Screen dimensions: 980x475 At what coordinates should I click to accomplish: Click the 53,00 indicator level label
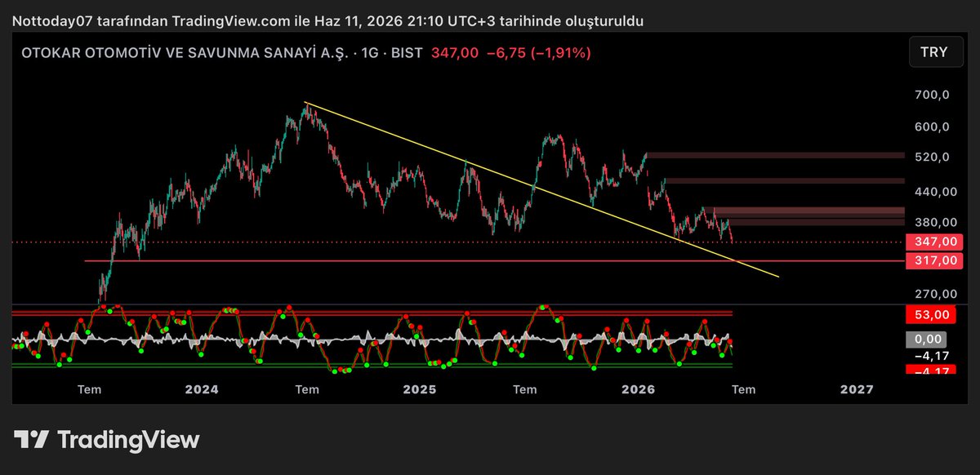933,314
